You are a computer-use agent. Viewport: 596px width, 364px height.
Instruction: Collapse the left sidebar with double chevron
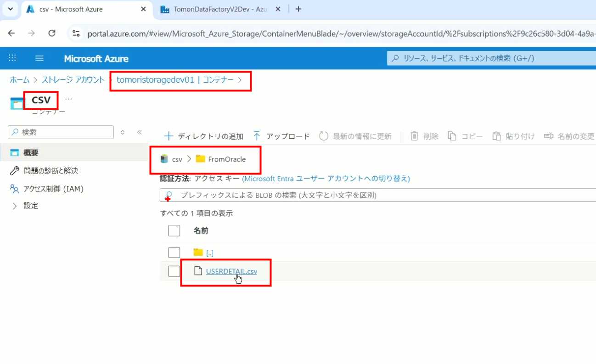point(140,132)
